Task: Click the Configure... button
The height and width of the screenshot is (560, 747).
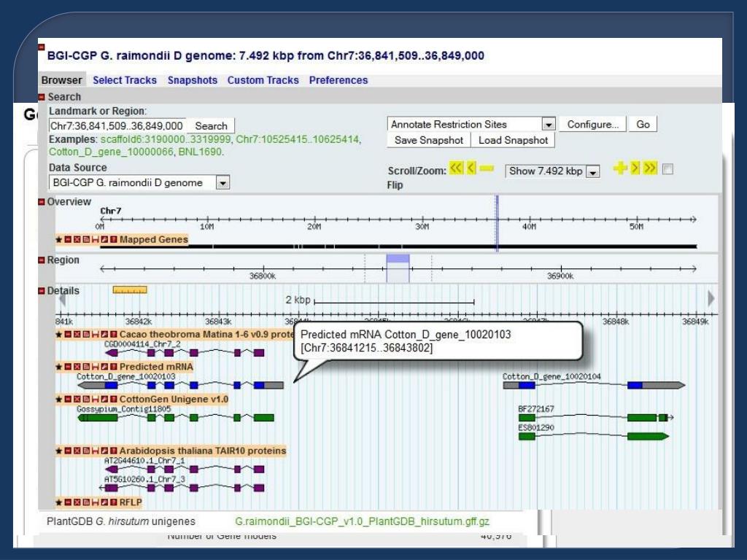Action: (x=592, y=124)
